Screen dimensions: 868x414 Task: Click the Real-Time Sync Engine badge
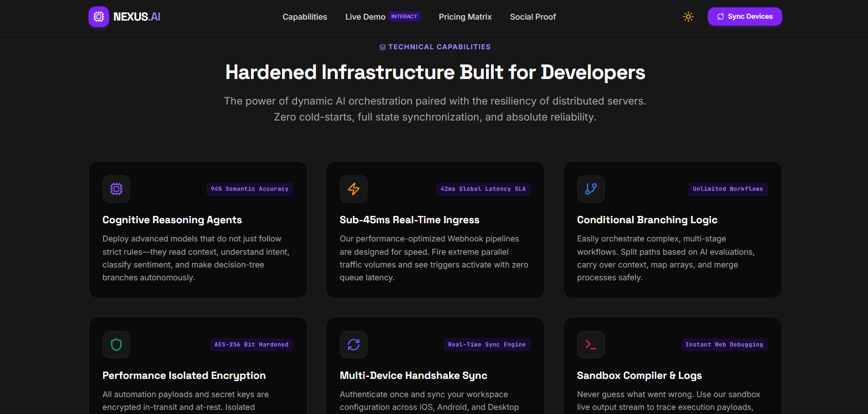(487, 345)
